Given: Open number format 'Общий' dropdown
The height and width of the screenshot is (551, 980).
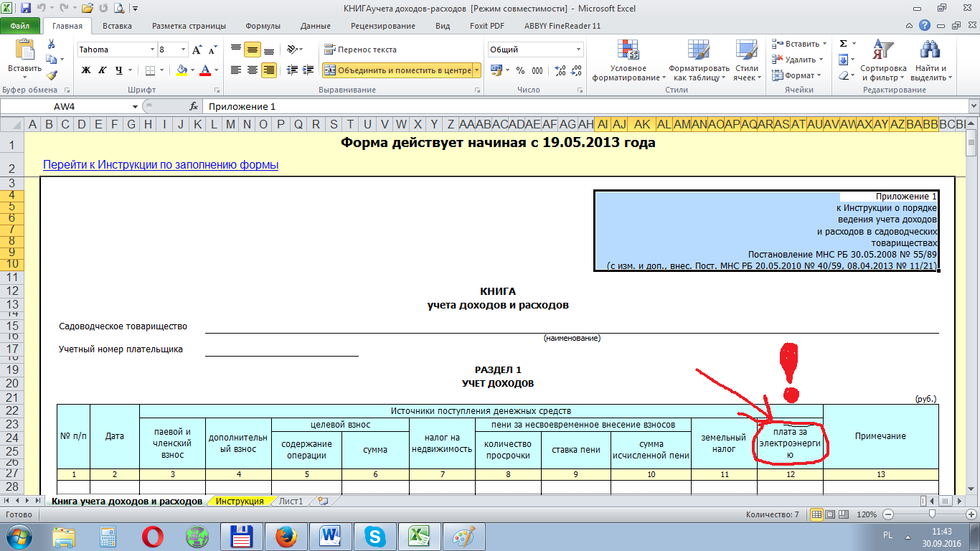Looking at the screenshot, I should click(x=579, y=50).
